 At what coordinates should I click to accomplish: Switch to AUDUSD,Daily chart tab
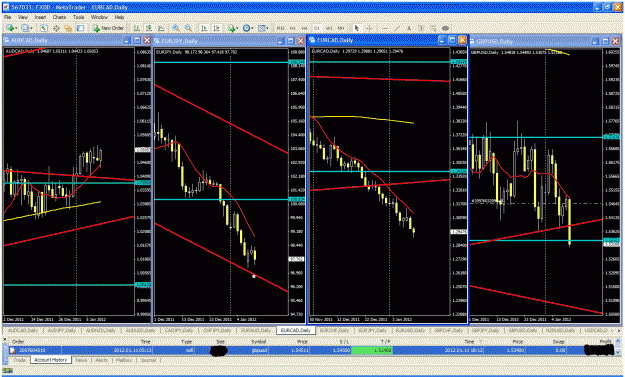click(140, 330)
